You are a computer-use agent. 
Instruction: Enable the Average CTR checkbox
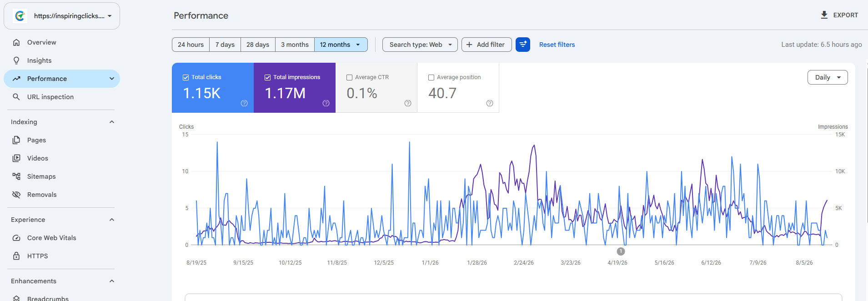click(349, 77)
